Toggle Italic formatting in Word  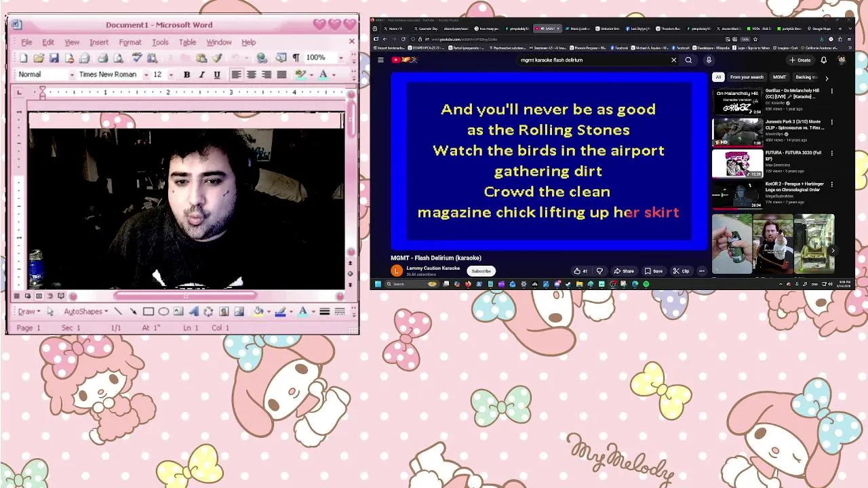pos(201,75)
